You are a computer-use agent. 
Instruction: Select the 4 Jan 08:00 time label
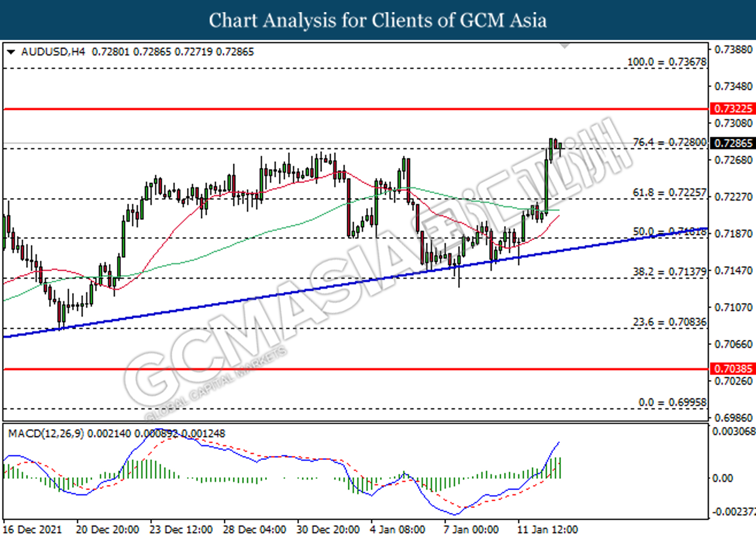[x=398, y=530]
